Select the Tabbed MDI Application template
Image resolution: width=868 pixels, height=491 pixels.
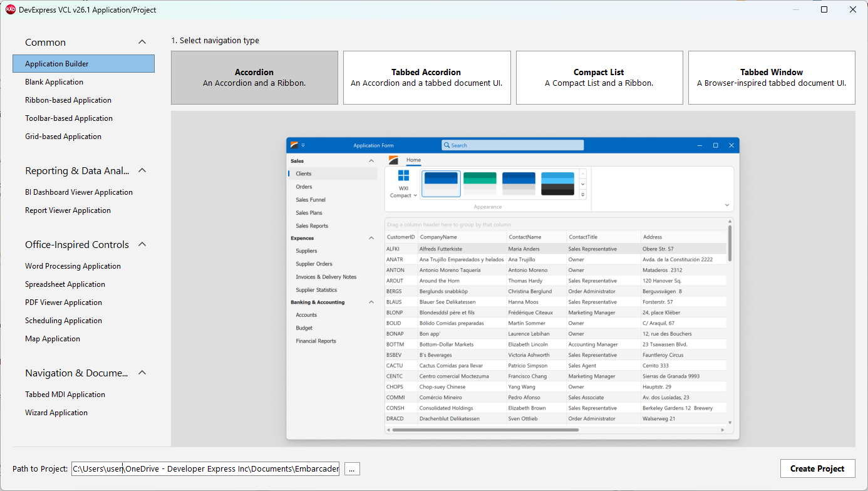click(65, 395)
